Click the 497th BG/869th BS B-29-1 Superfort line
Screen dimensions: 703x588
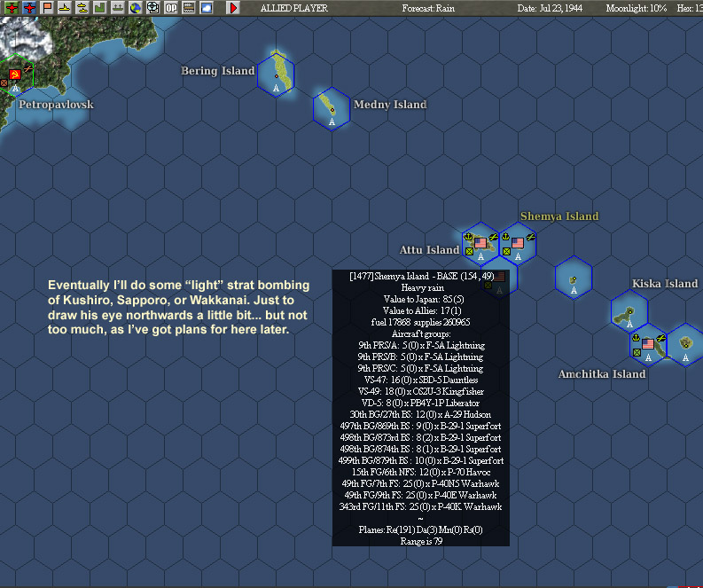(x=420, y=426)
